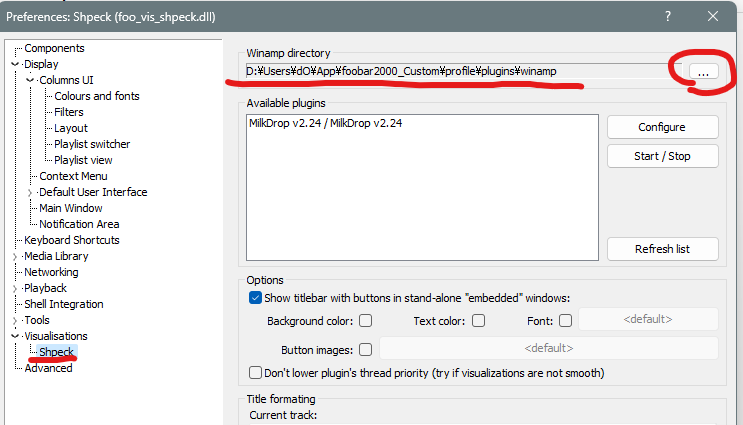The height and width of the screenshot is (425, 743).
Task: Select Visualisations in the tree
Action: pyautogui.click(x=55, y=336)
